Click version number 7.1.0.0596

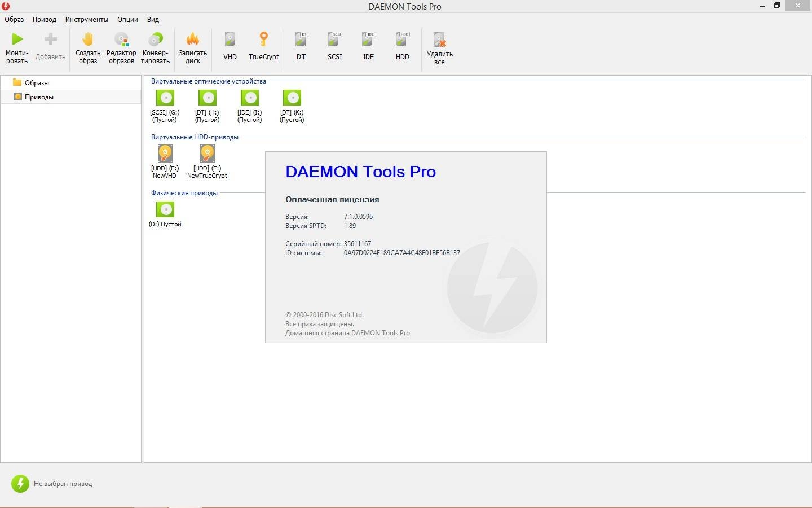(x=358, y=217)
